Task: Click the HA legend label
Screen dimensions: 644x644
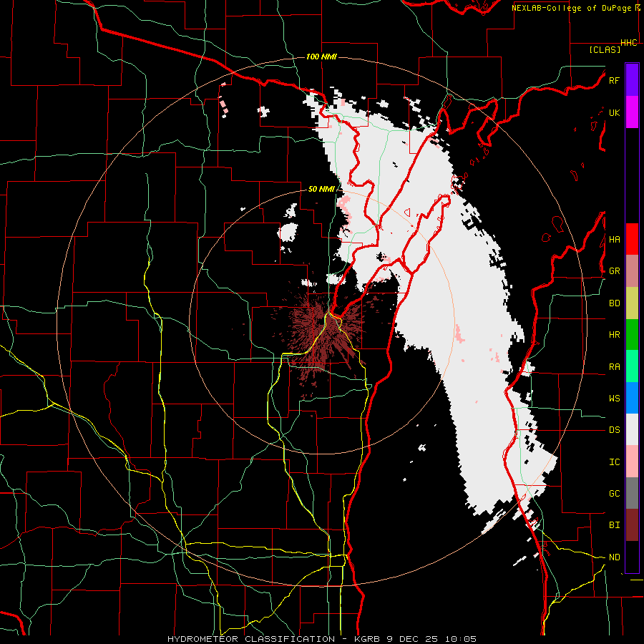Action: point(614,239)
